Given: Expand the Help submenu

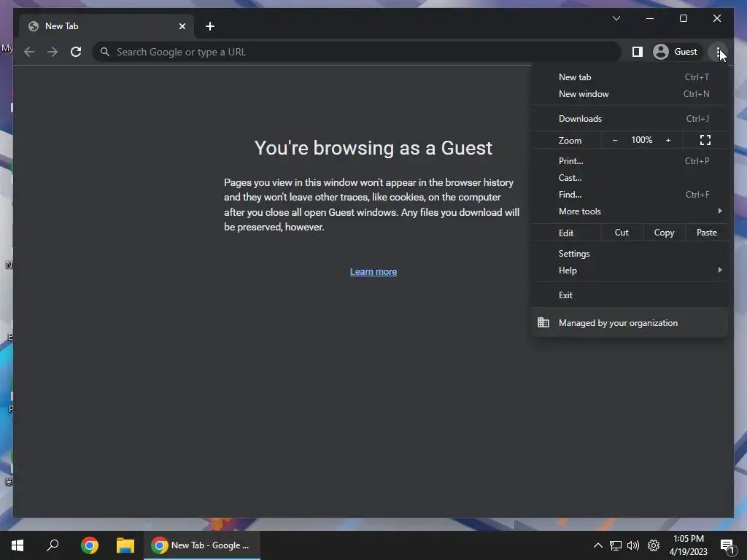Looking at the screenshot, I should pyautogui.click(x=630, y=270).
